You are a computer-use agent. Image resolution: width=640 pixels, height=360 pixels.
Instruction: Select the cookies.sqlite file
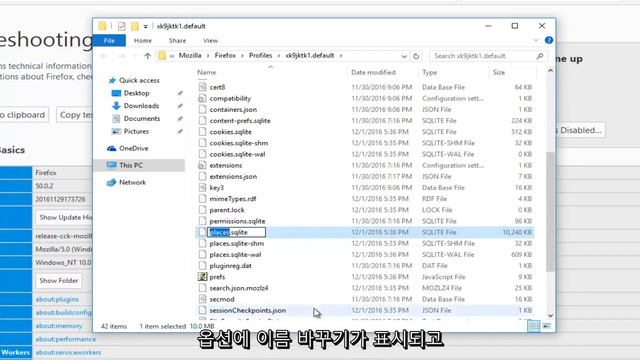[230, 132]
